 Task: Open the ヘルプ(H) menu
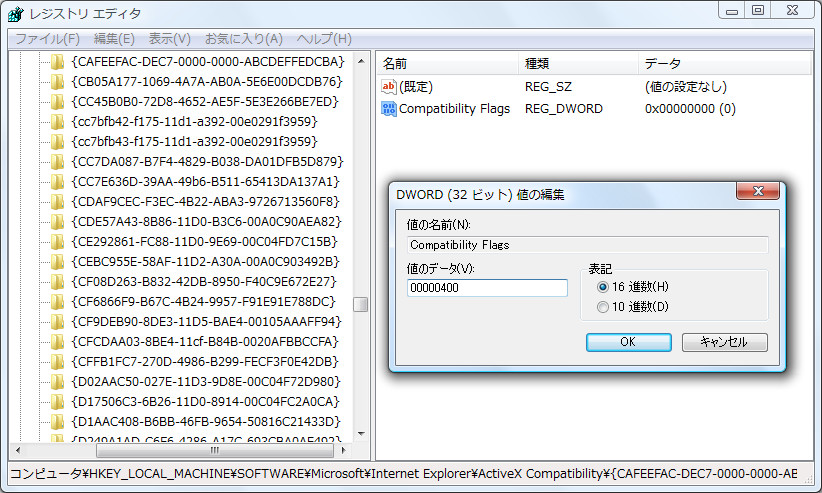(324, 39)
